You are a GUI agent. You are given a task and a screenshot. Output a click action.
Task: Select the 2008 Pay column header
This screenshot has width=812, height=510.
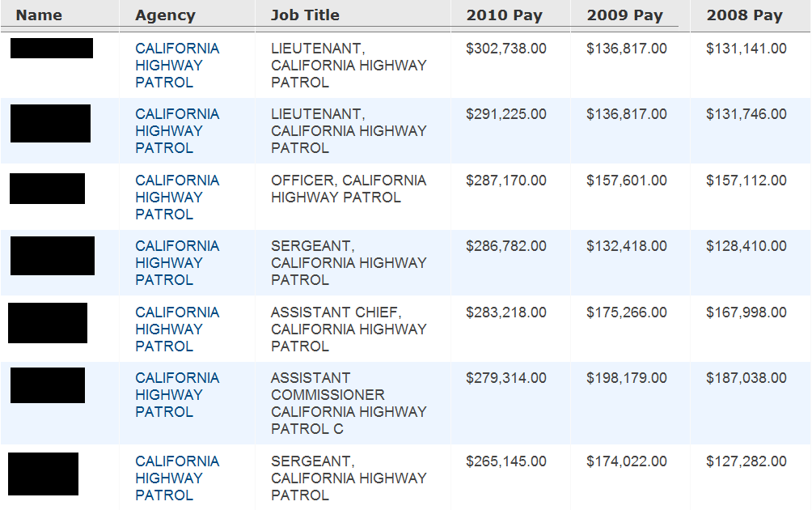pos(744,15)
